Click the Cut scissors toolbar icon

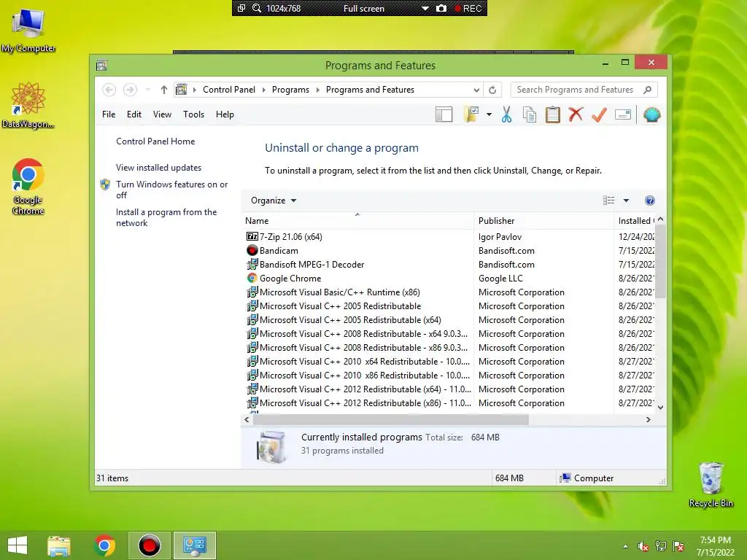(506, 114)
